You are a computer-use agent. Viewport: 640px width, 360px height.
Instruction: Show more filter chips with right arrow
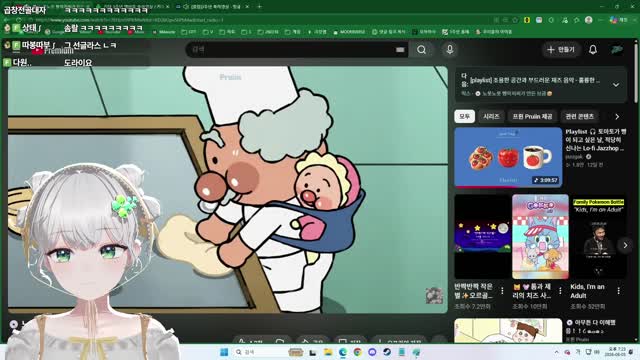[x=617, y=117]
